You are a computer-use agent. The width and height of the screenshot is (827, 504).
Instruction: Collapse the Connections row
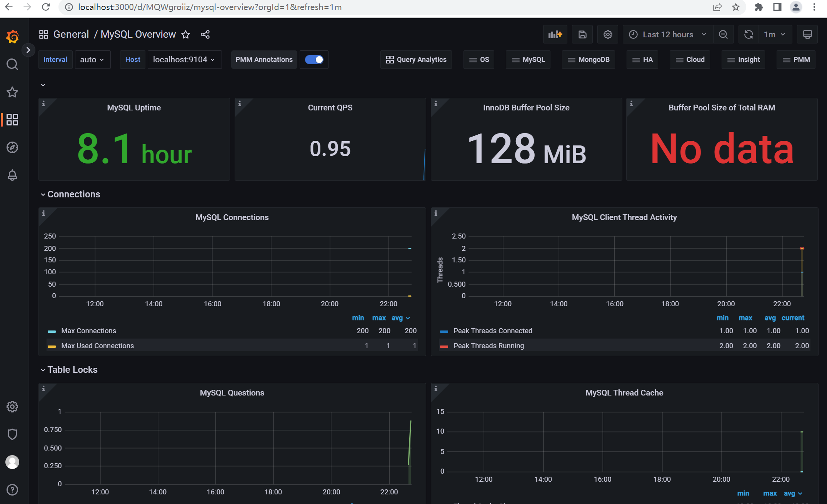[70, 194]
